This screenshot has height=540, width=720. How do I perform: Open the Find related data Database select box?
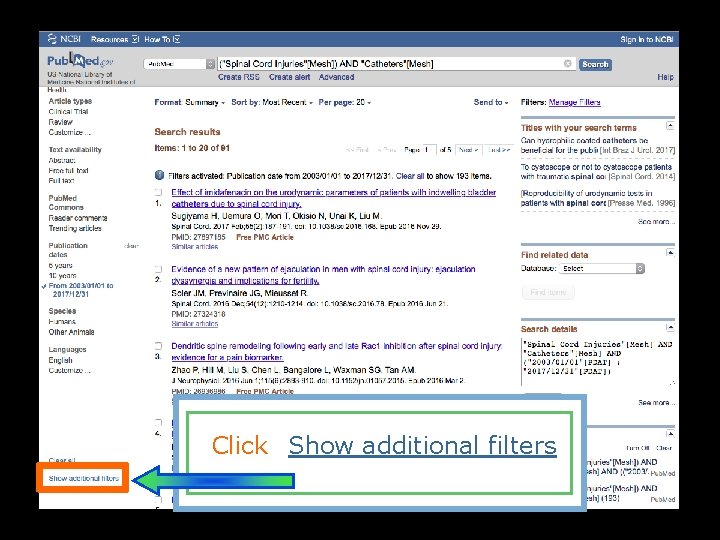(602, 269)
